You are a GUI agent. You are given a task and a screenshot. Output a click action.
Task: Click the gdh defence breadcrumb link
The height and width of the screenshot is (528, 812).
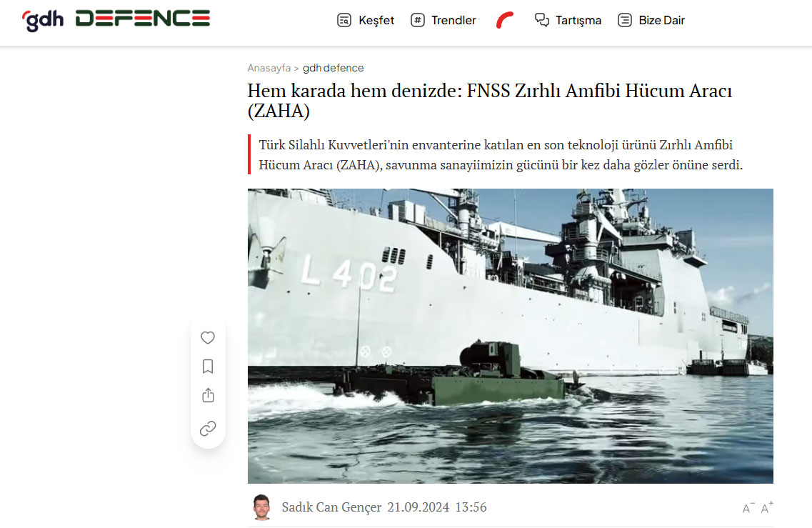[x=333, y=68]
